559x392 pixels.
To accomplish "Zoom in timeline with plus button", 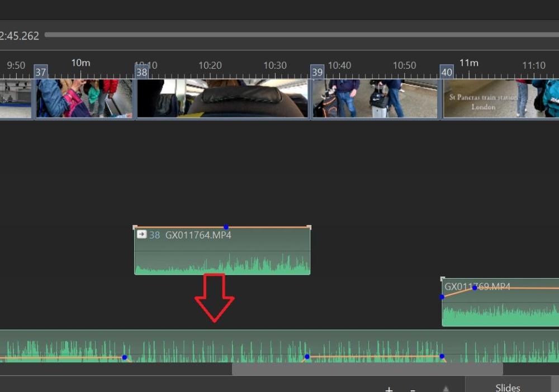I will [x=389, y=389].
